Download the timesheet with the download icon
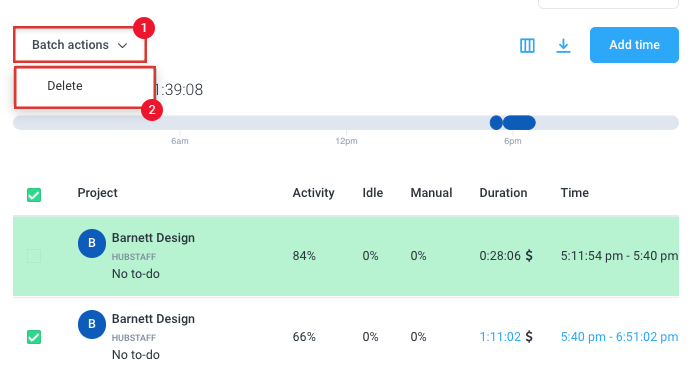 563,46
